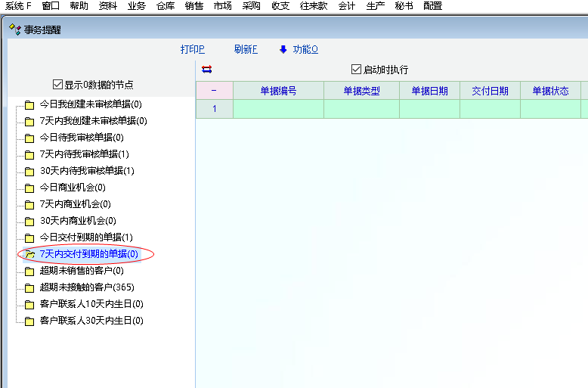Viewport: 588px width, 388px height.
Task: Click the 事务提醒 window title icon
Action: click(x=14, y=29)
